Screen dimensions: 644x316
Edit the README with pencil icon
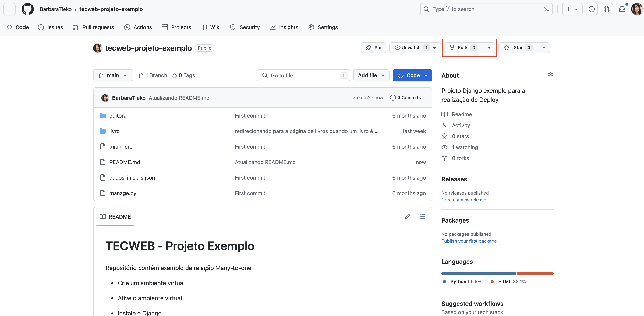pyautogui.click(x=408, y=217)
